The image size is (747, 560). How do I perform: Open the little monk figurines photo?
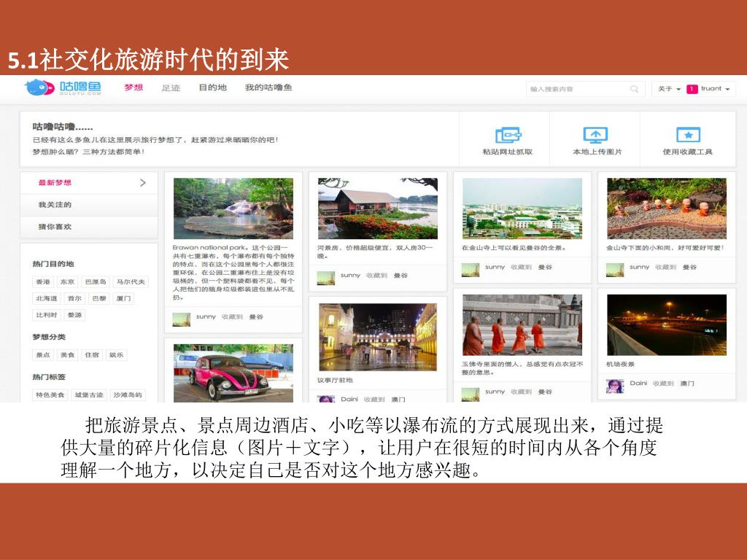pyautogui.click(x=667, y=209)
